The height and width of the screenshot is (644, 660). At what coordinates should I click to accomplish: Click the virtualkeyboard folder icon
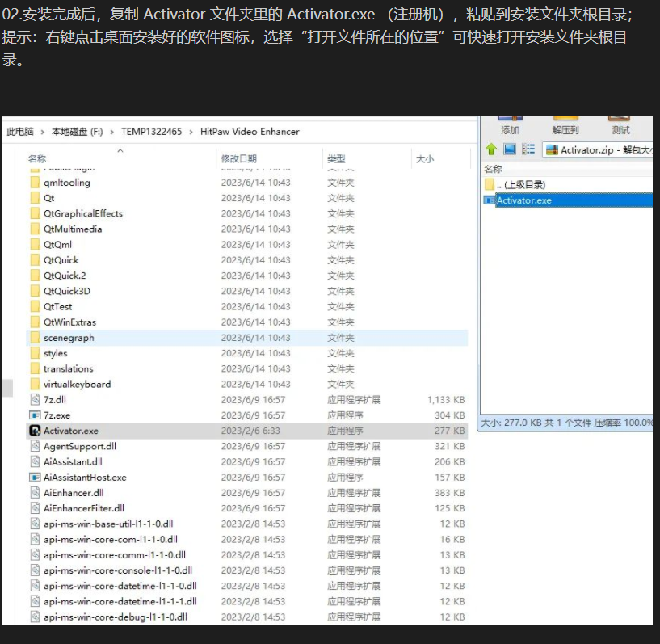[x=35, y=384]
